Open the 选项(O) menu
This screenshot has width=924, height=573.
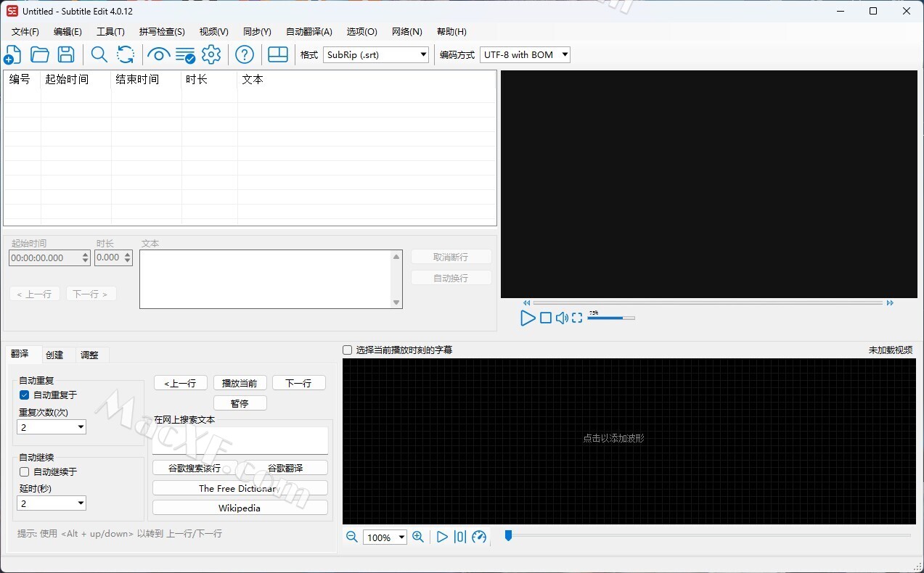[x=361, y=32]
